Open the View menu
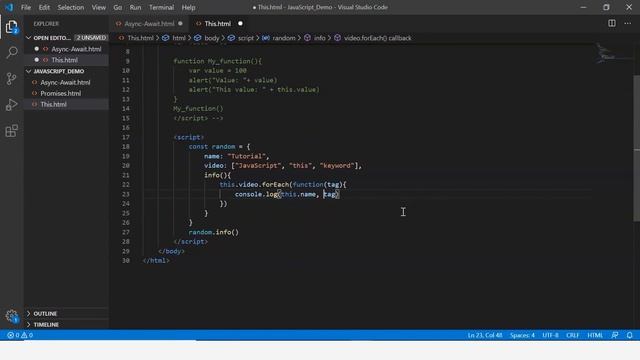The image size is (640, 360). click(98, 7)
